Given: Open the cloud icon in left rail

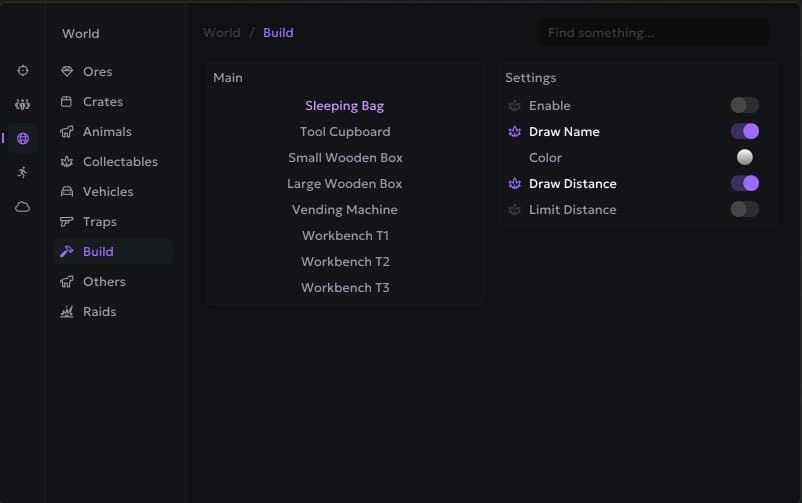Looking at the screenshot, I should tap(23, 206).
